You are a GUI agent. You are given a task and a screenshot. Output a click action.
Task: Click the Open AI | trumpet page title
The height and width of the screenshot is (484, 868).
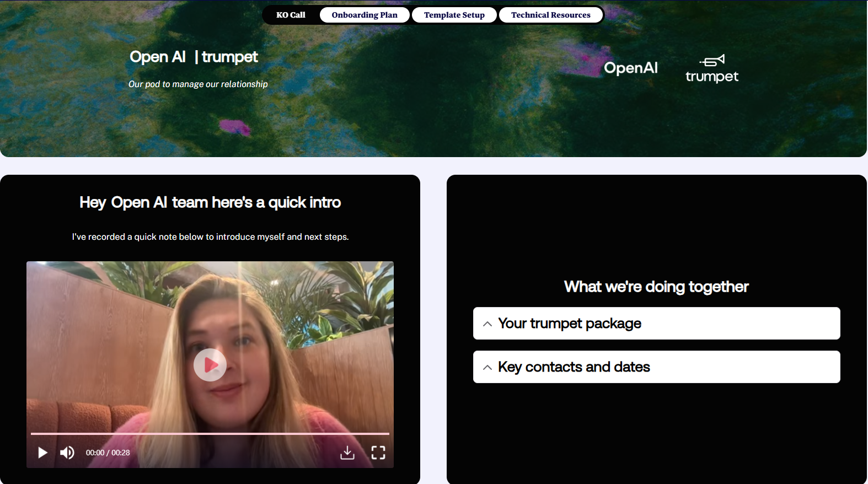pos(194,57)
